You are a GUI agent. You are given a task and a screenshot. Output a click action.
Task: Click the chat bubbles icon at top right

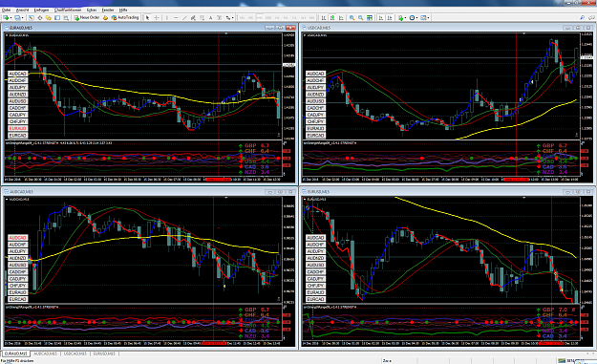pyautogui.click(x=592, y=17)
